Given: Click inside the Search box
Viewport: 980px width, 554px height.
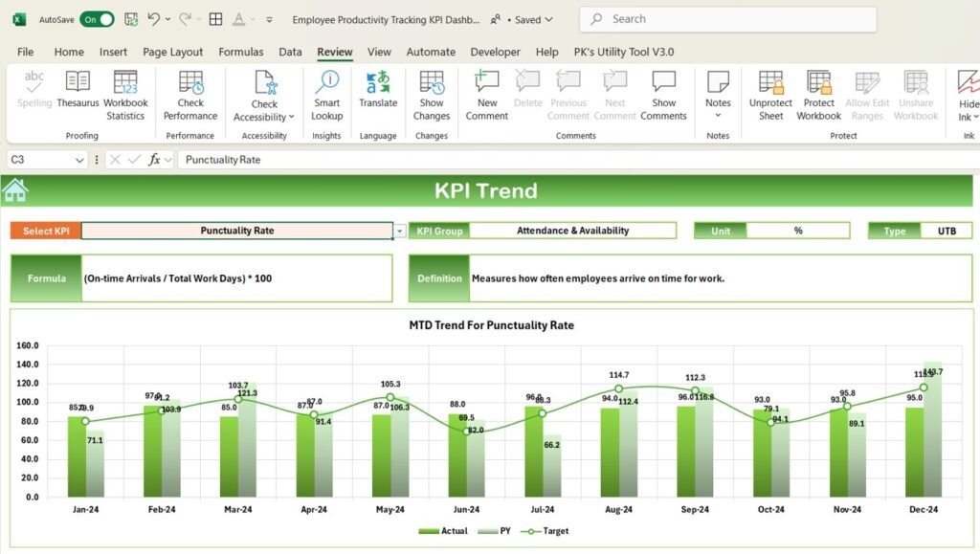Looking at the screenshot, I should coord(725,18).
